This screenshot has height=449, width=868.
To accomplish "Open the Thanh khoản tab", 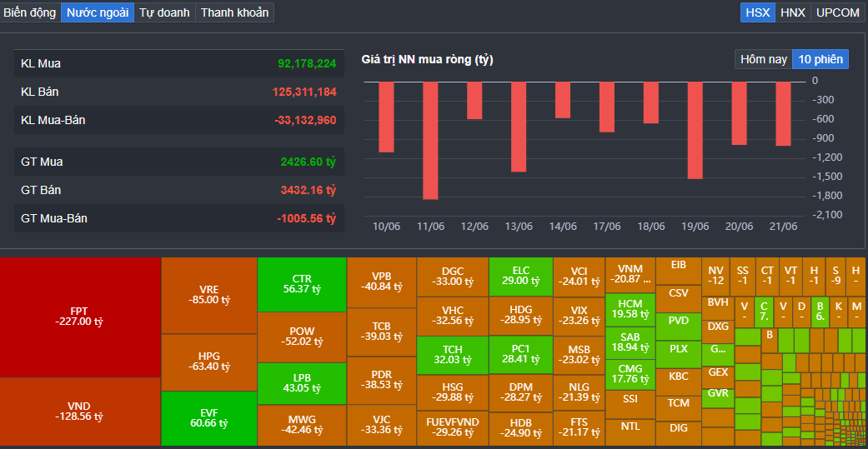I will pos(234,12).
